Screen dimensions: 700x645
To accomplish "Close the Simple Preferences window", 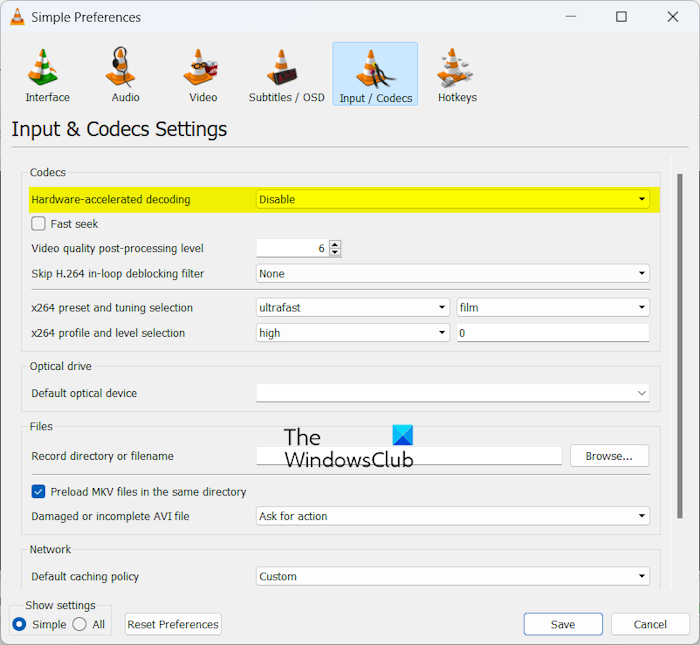I will click(x=672, y=17).
